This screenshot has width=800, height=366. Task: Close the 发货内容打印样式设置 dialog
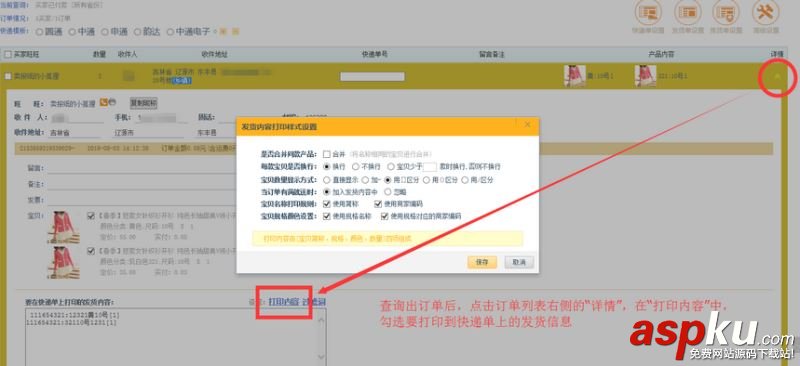point(527,125)
